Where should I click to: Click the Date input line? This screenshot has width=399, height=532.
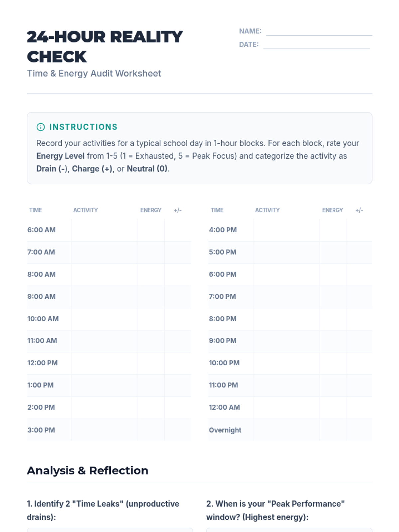[x=316, y=45]
